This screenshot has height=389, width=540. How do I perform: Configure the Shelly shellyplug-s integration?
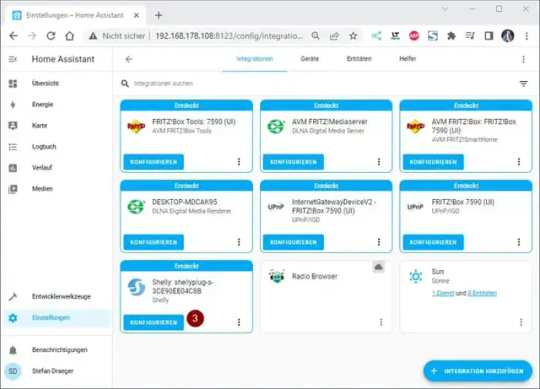click(154, 323)
